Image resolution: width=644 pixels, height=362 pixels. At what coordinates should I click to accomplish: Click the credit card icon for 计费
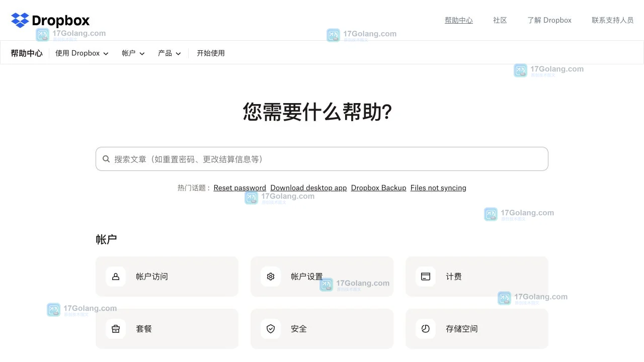pyautogui.click(x=426, y=277)
